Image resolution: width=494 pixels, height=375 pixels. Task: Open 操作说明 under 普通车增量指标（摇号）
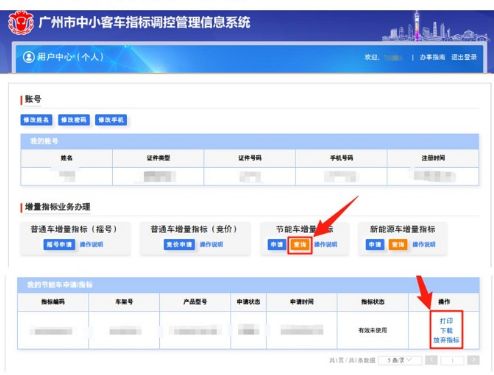[x=91, y=244]
